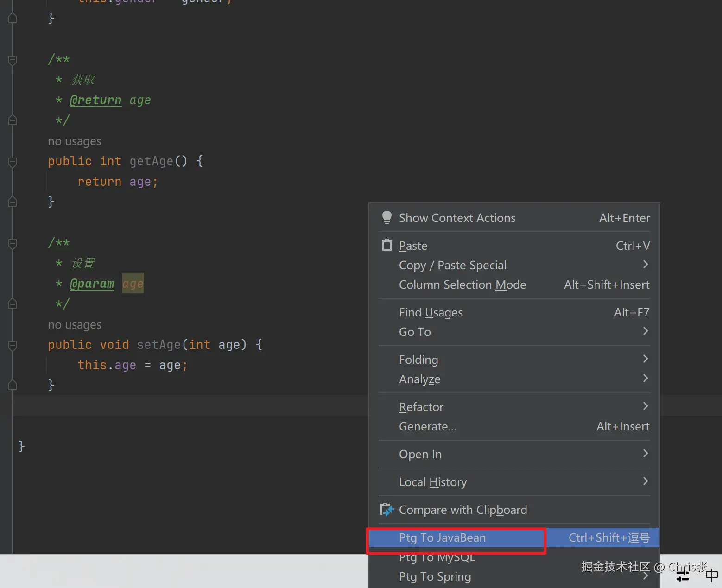Expand the Open In submenu arrow

pyautogui.click(x=646, y=453)
